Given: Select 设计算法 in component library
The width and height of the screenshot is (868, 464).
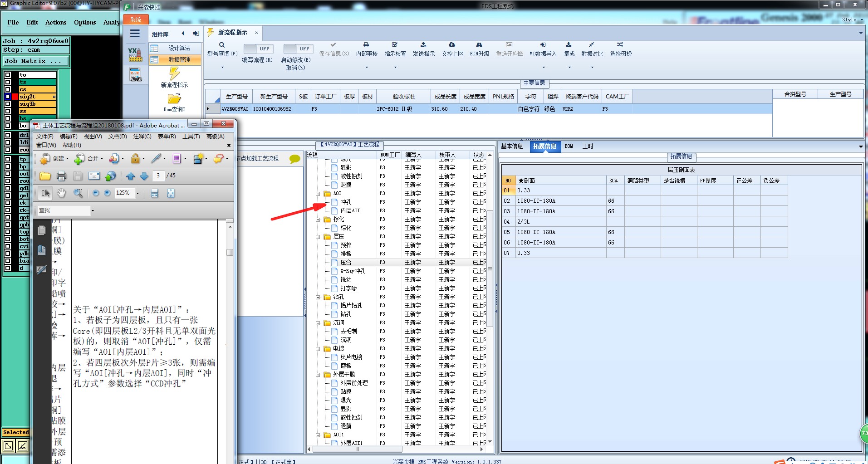Looking at the screenshot, I should click(175, 48).
